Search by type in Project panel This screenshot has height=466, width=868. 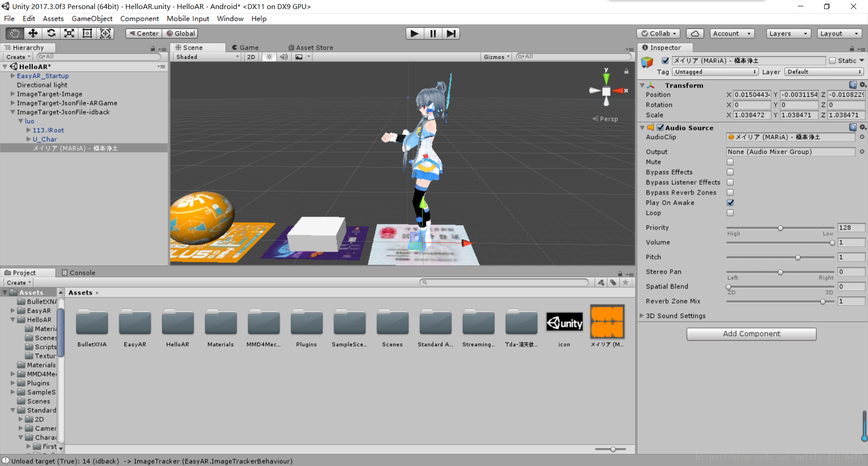point(601,282)
